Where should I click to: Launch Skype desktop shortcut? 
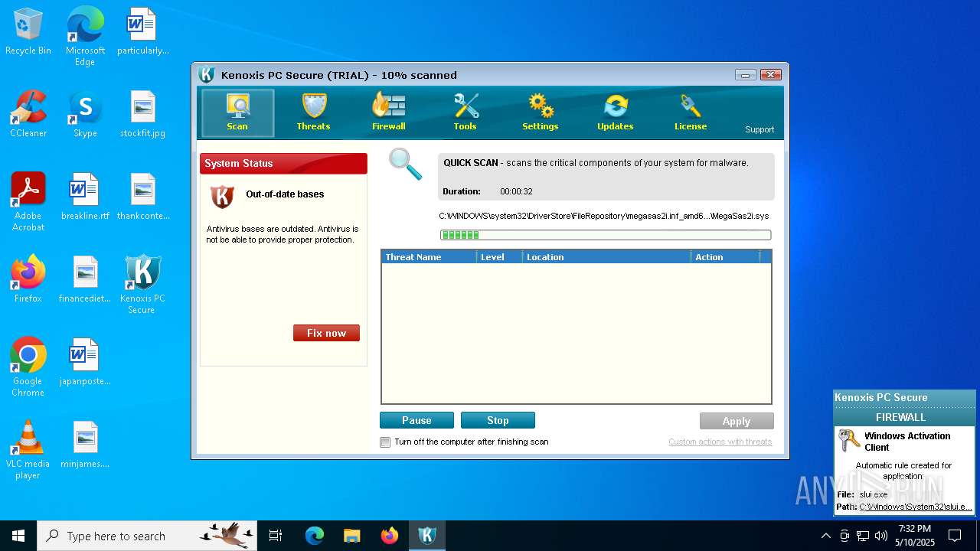(x=85, y=115)
